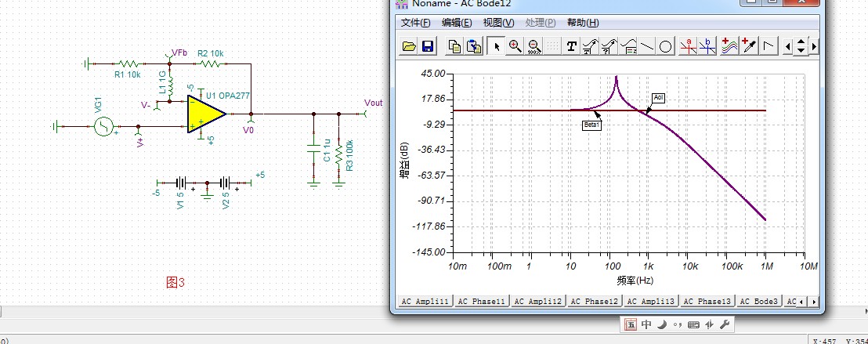Viewport: 868px width, 344px height.
Task: Select the arrow pointer tool
Action: pyautogui.click(x=497, y=46)
